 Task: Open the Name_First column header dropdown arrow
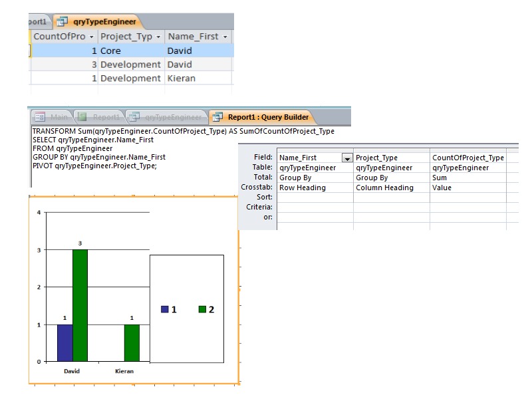pyautogui.click(x=225, y=37)
